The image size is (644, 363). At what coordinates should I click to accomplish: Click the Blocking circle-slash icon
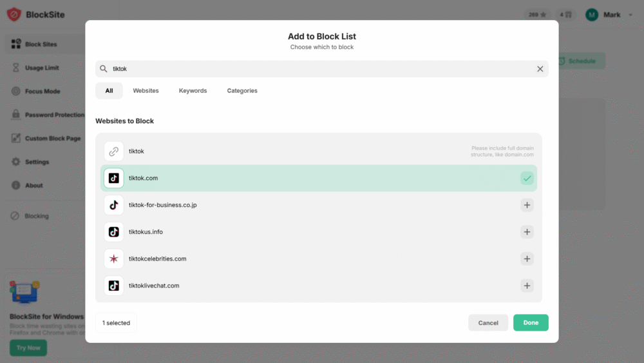point(15,216)
